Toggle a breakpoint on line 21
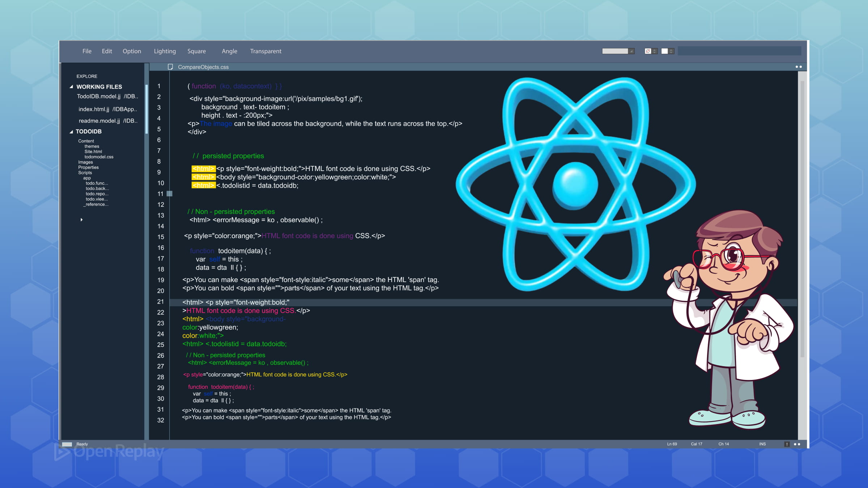This screenshot has width=868, height=488. [169, 302]
